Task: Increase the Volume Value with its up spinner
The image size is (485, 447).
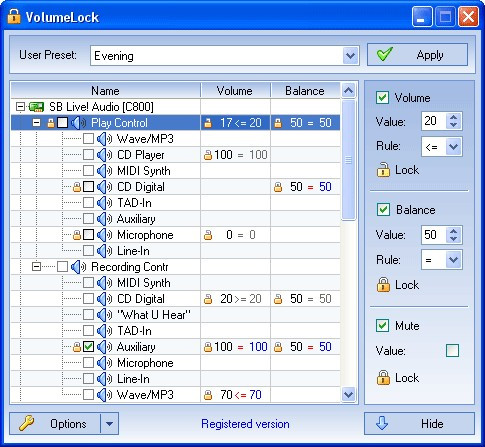Action: pyautogui.click(x=453, y=117)
